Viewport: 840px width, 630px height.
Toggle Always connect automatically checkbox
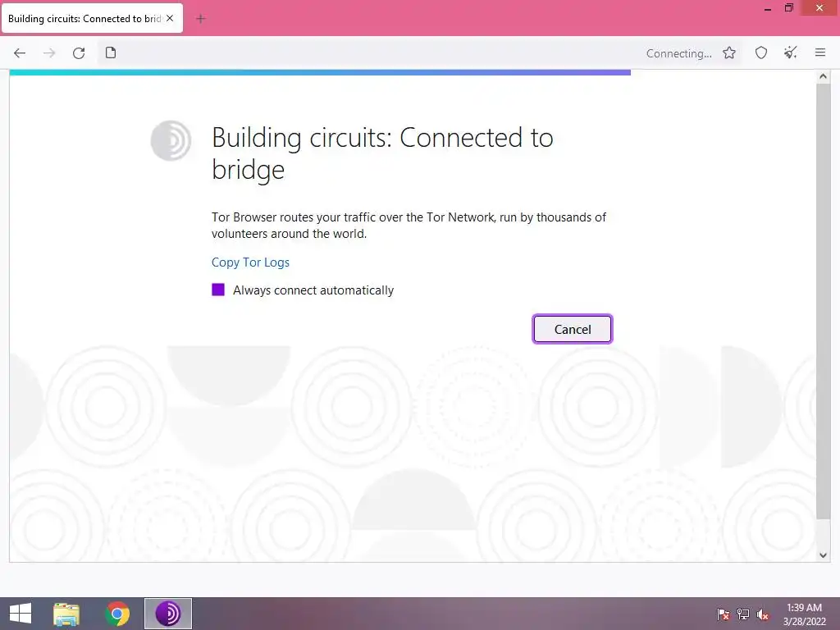[218, 290]
